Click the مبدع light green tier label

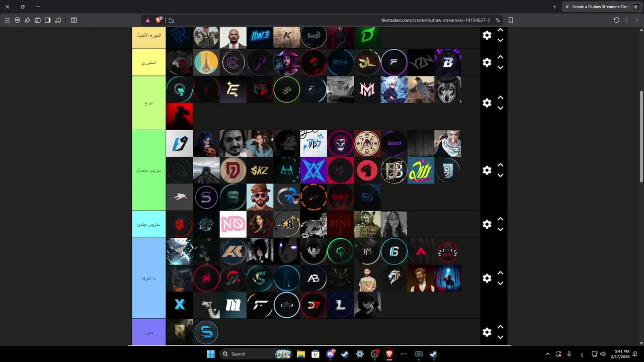coord(149,103)
